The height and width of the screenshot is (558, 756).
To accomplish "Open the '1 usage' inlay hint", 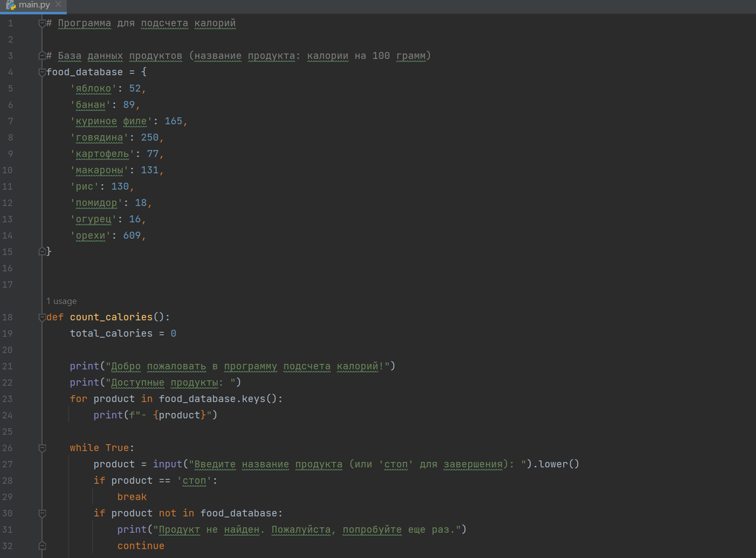I will (62, 301).
